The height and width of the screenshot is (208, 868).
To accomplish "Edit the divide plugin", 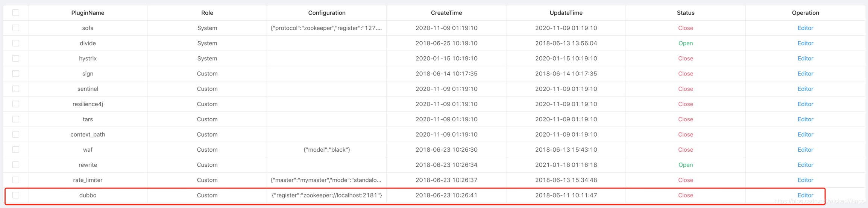I will click(x=805, y=43).
